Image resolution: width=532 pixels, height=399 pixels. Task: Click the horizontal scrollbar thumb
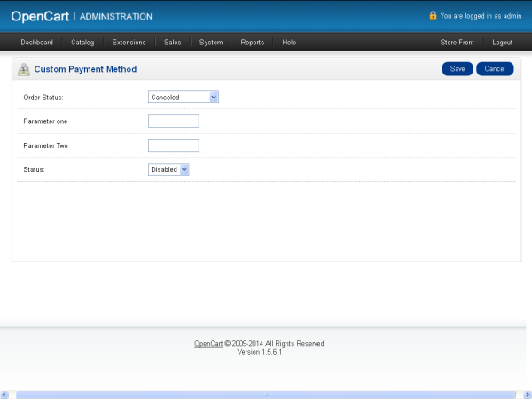click(x=266, y=395)
